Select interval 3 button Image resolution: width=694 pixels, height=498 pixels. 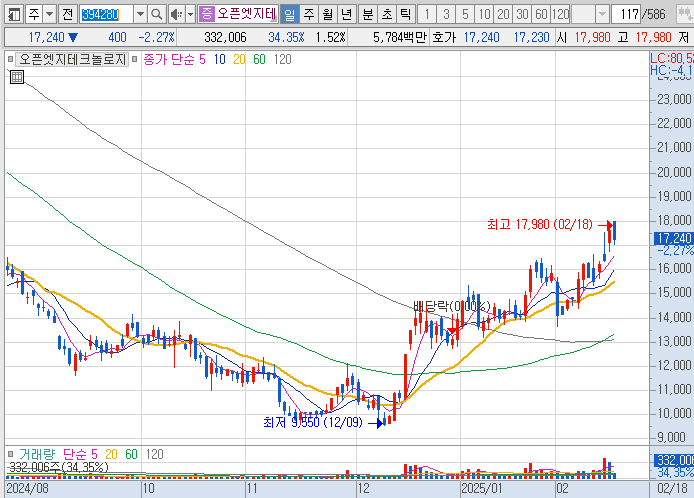click(x=446, y=15)
